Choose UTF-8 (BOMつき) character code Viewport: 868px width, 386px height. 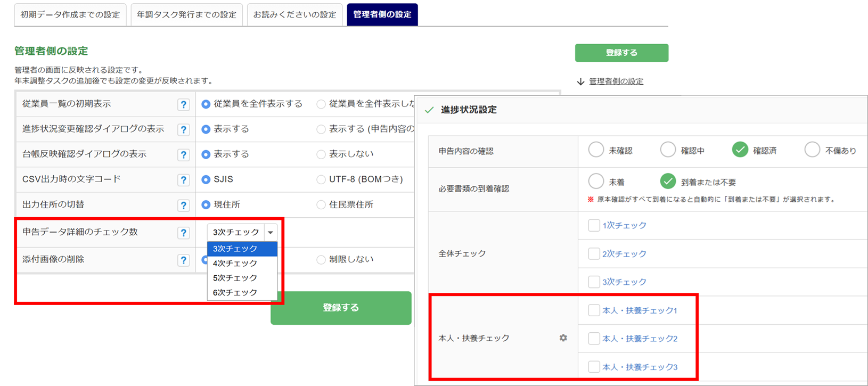[x=321, y=180]
